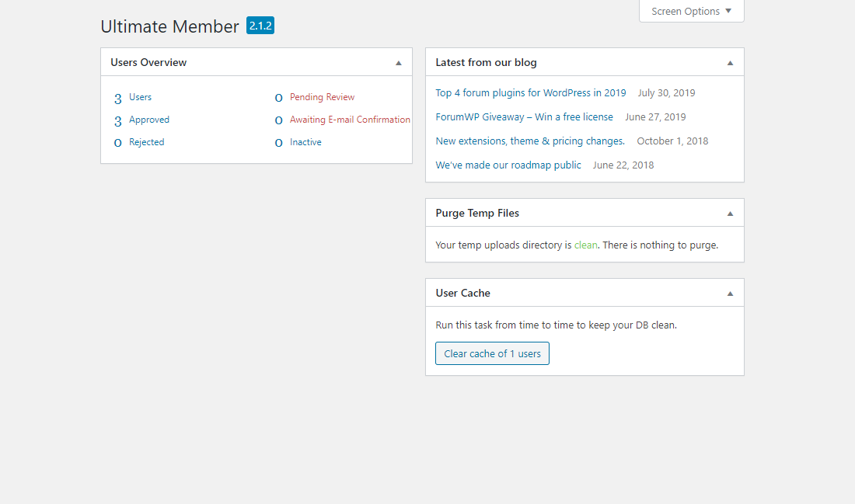The image size is (855, 504).
Task: Open Top 4 forum plugins blog post
Action: [530, 93]
